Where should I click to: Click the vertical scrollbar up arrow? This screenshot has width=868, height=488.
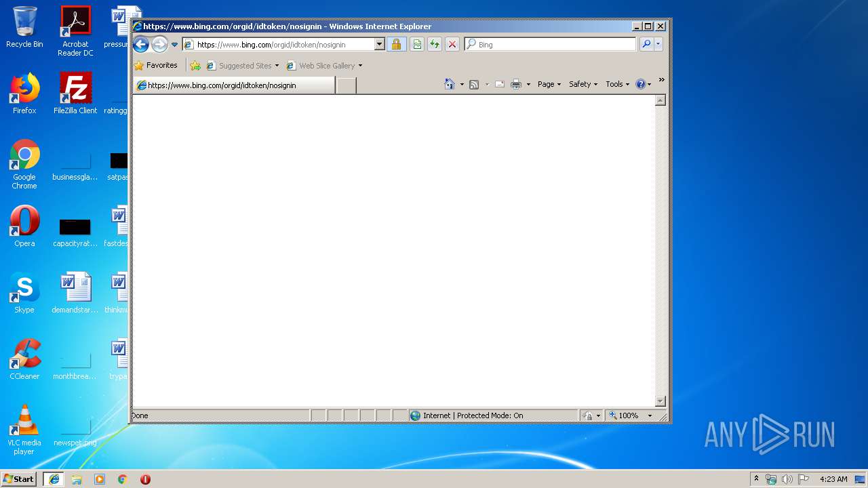pos(660,100)
